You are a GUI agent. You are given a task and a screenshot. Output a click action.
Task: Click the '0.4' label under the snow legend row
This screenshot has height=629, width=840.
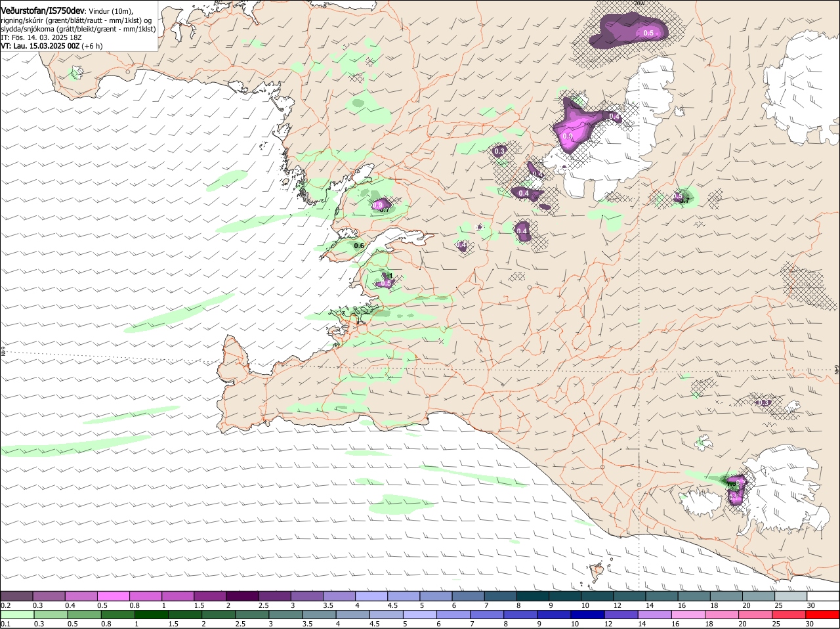click(70, 605)
